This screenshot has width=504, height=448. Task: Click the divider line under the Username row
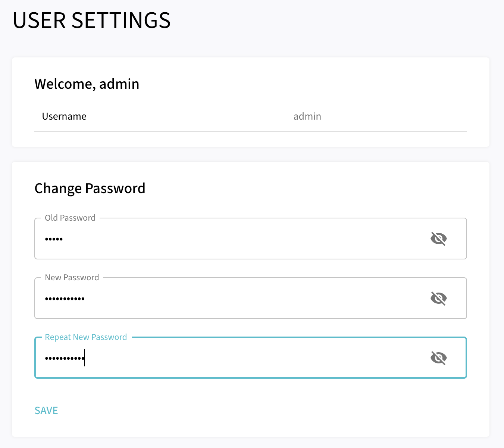(250, 132)
